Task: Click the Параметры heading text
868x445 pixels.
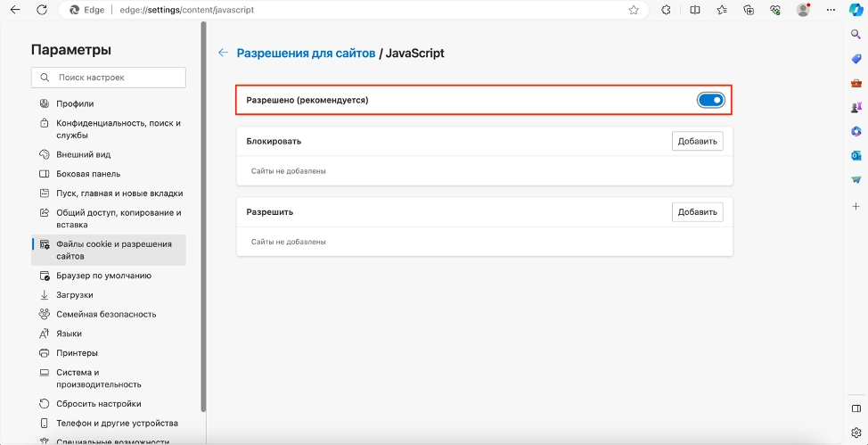Action: tap(71, 49)
